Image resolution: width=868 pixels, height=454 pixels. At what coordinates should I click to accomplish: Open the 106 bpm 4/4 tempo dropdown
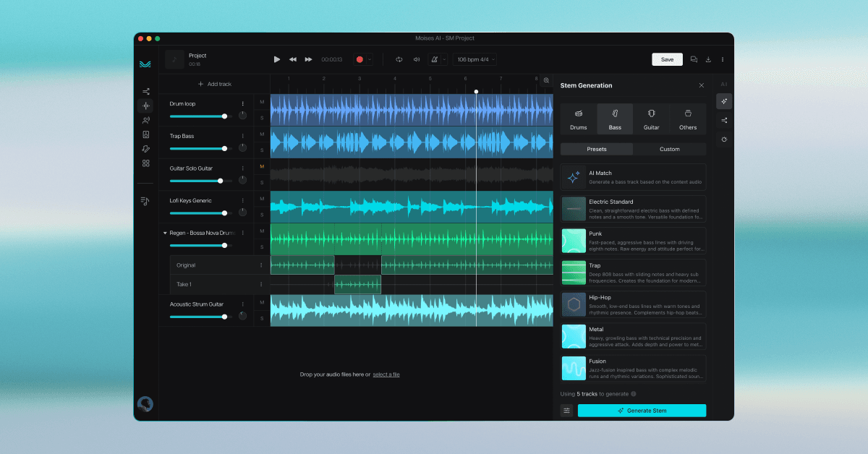(475, 59)
